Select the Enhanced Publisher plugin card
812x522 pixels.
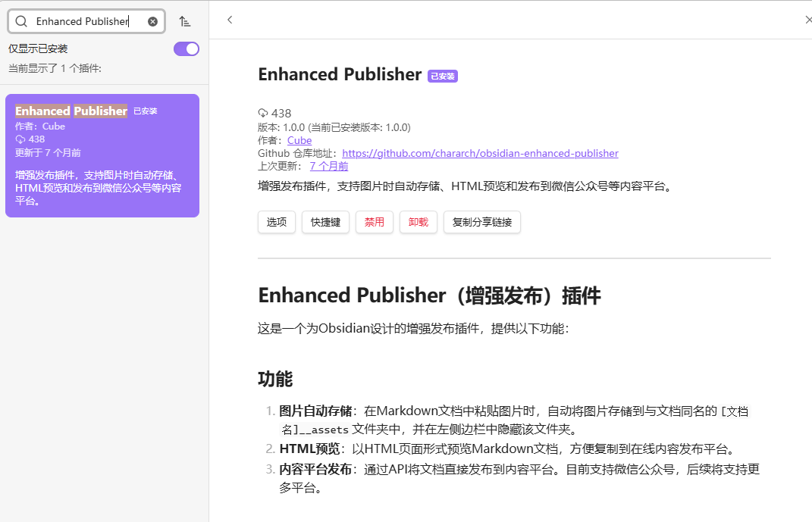tap(102, 155)
